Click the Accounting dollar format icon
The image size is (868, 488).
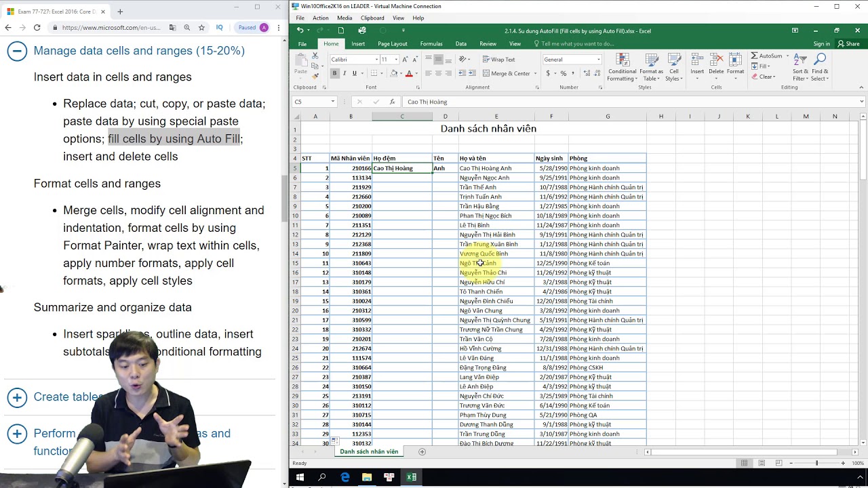(x=548, y=73)
